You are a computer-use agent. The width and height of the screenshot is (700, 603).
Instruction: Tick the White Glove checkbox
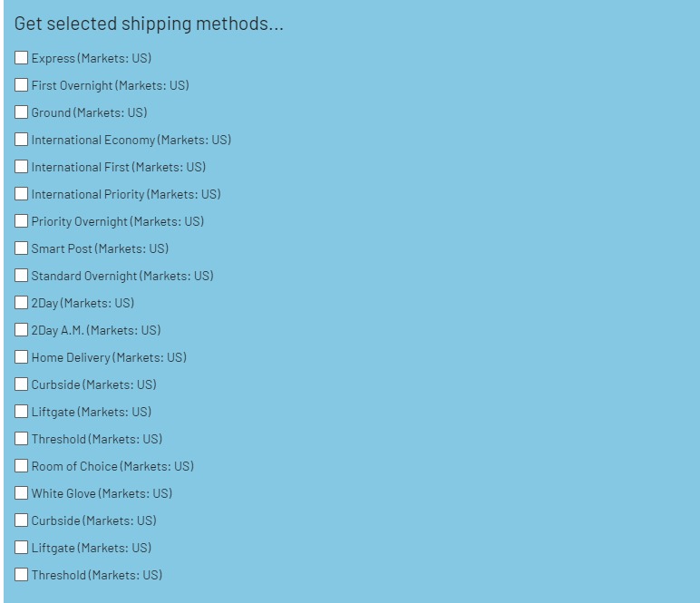21,493
